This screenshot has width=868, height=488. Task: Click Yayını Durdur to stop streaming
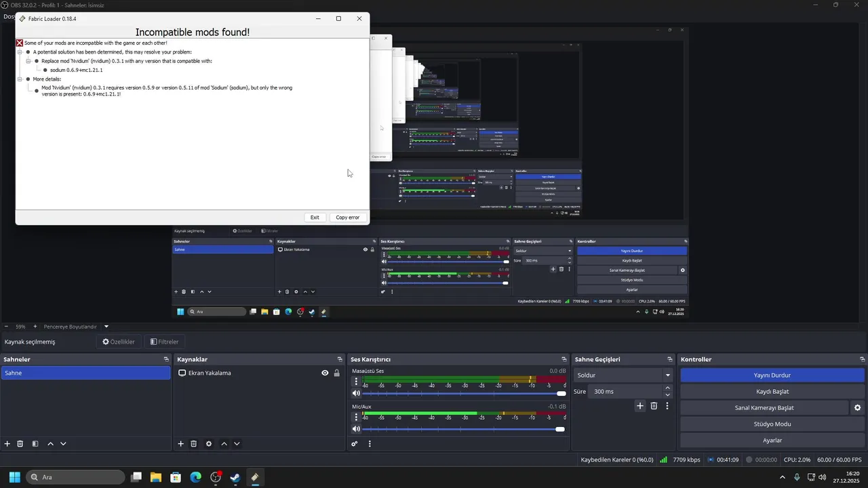coord(772,375)
